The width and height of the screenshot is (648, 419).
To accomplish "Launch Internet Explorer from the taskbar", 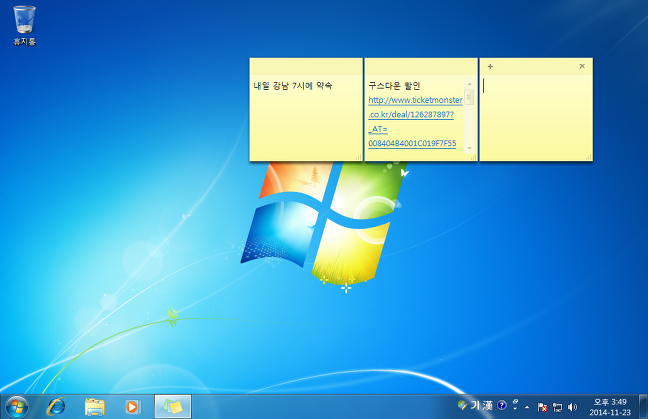I will coord(56,407).
